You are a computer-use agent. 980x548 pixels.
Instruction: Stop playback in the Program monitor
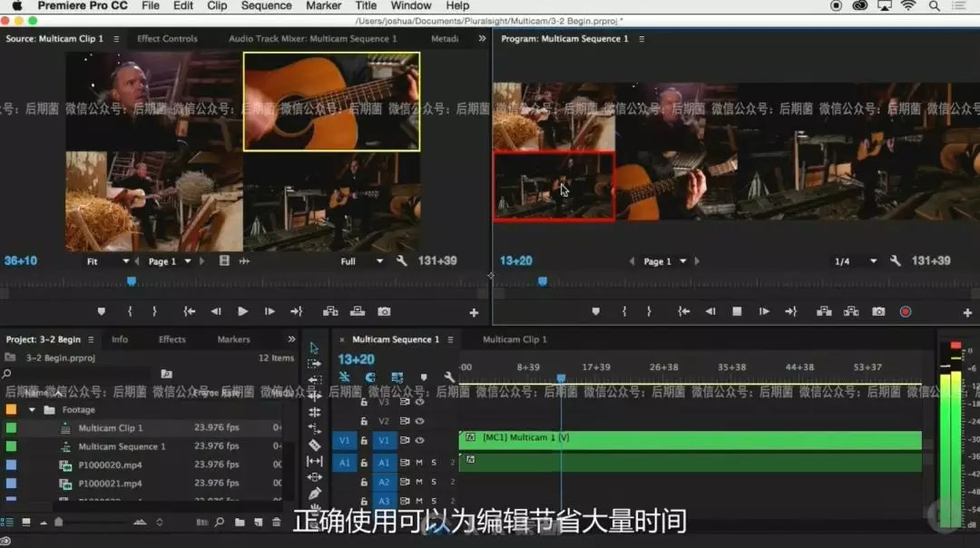737,311
